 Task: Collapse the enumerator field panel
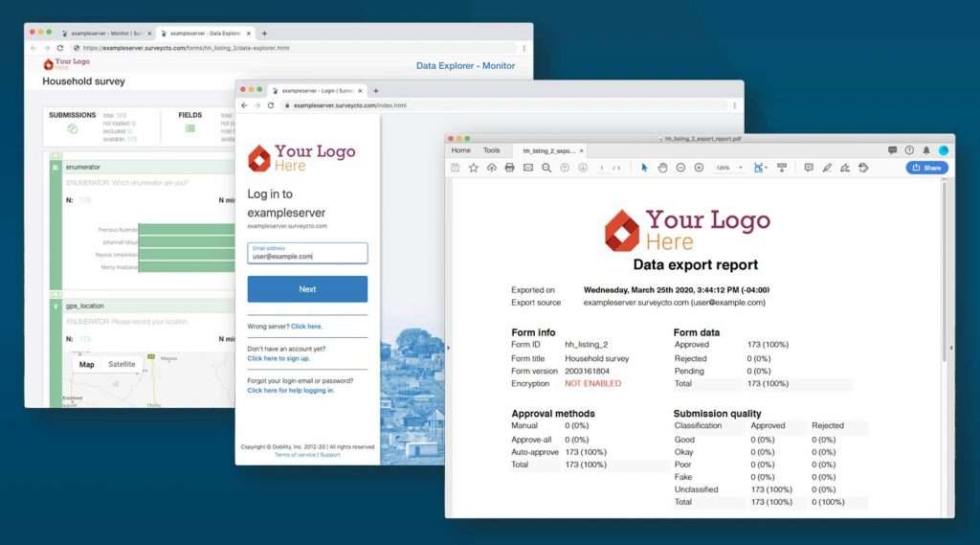55,167
